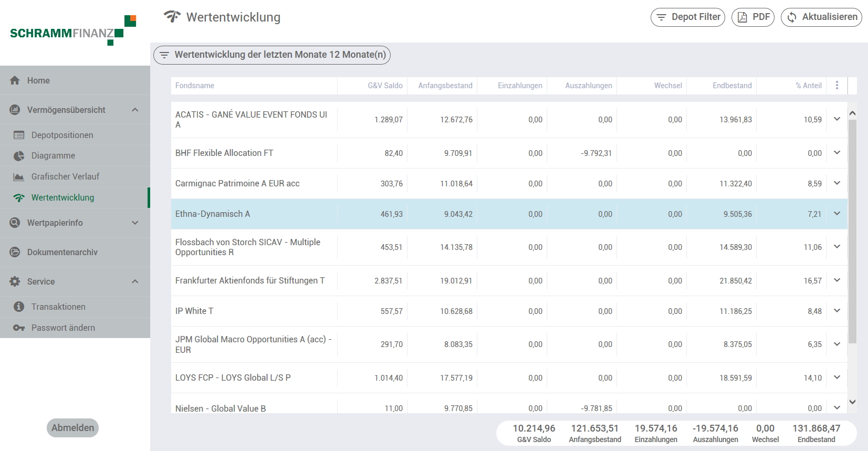Expand the Flossbach von Storch row details
Viewport: 868px width, 451px height.
pyautogui.click(x=837, y=247)
